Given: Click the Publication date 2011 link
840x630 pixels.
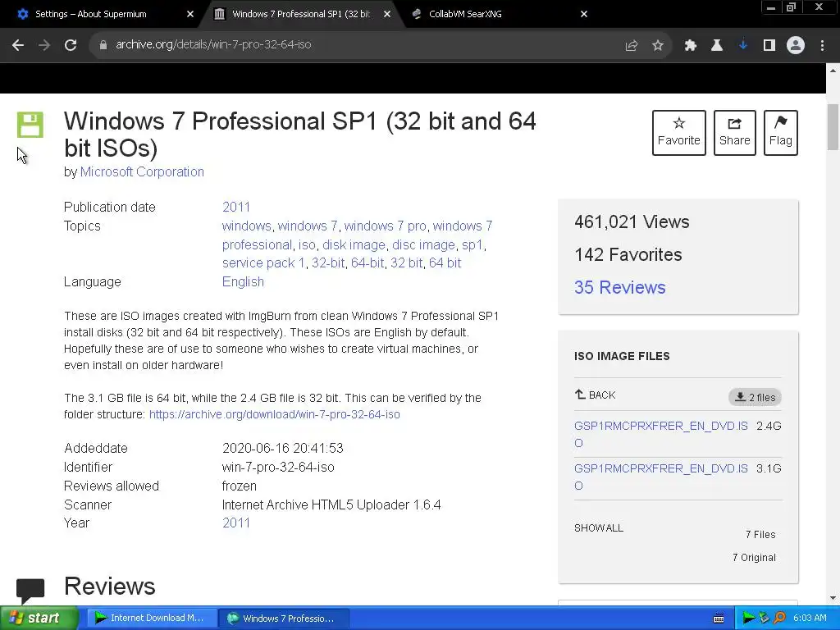Looking at the screenshot, I should coord(236,207).
